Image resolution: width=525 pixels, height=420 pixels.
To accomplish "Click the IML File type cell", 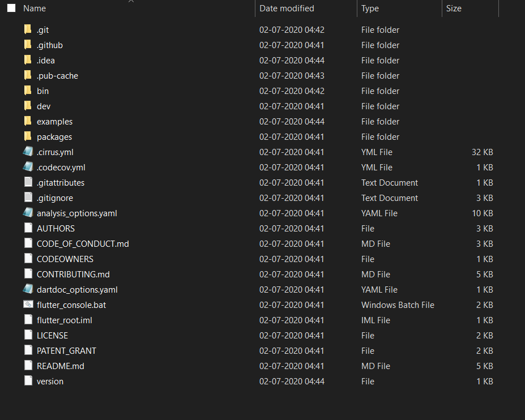I will tap(375, 320).
